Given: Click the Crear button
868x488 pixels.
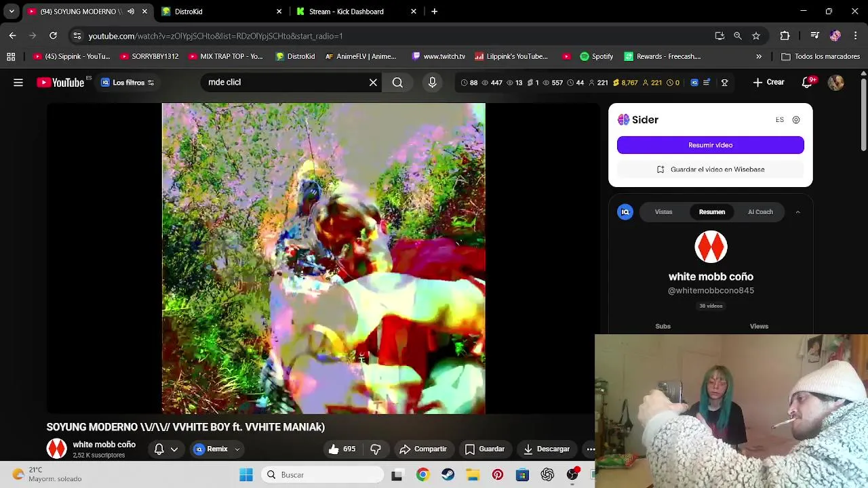Looking at the screenshot, I should [x=768, y=83].
